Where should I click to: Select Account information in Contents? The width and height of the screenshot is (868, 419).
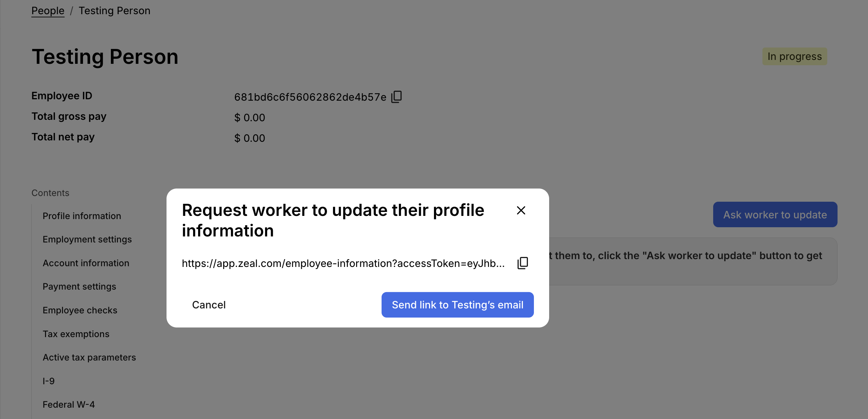(x=86, y=263)
